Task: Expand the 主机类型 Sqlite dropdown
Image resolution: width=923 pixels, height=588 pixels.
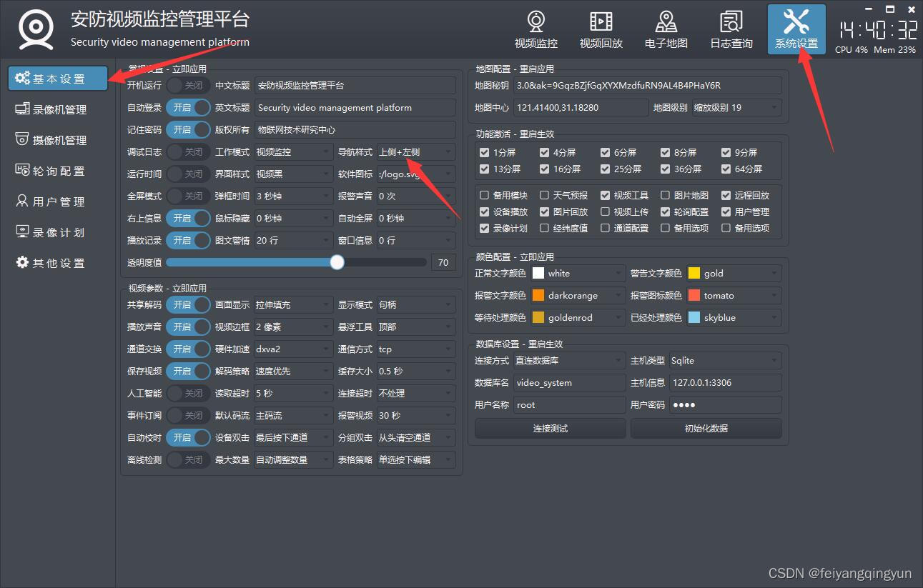Action: (725, 360)
